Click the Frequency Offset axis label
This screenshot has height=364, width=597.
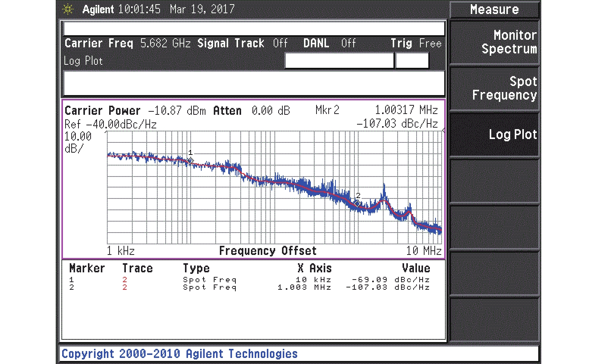[x=268, y=251]
